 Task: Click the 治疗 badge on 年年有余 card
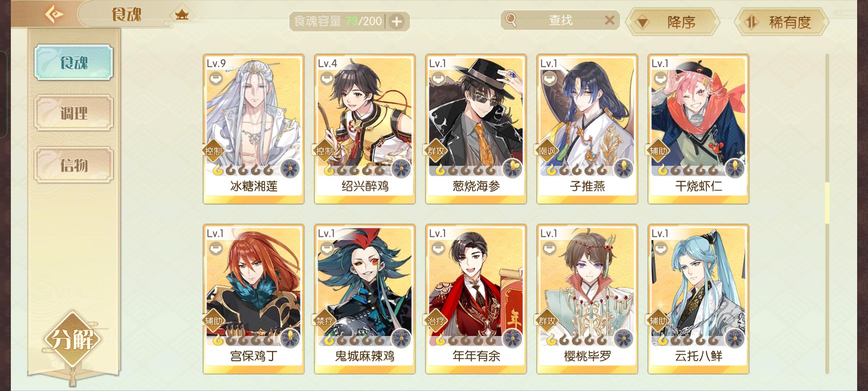435,321
